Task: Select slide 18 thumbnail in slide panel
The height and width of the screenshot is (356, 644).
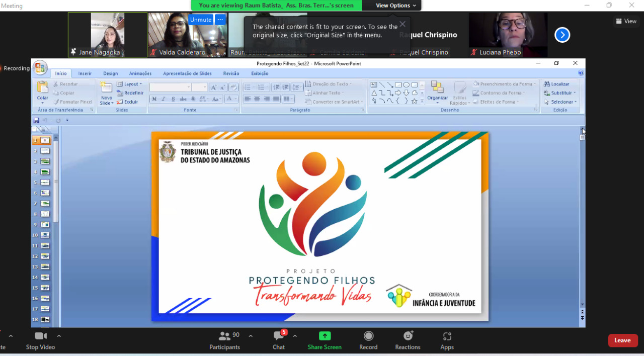Action: click(x=45, y=319)
